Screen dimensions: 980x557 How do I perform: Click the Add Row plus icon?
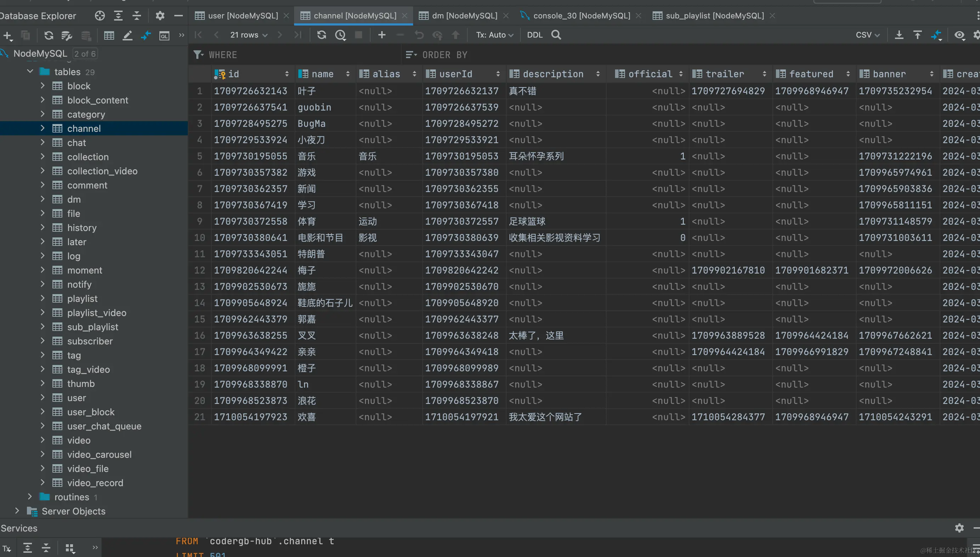point(381,35)
